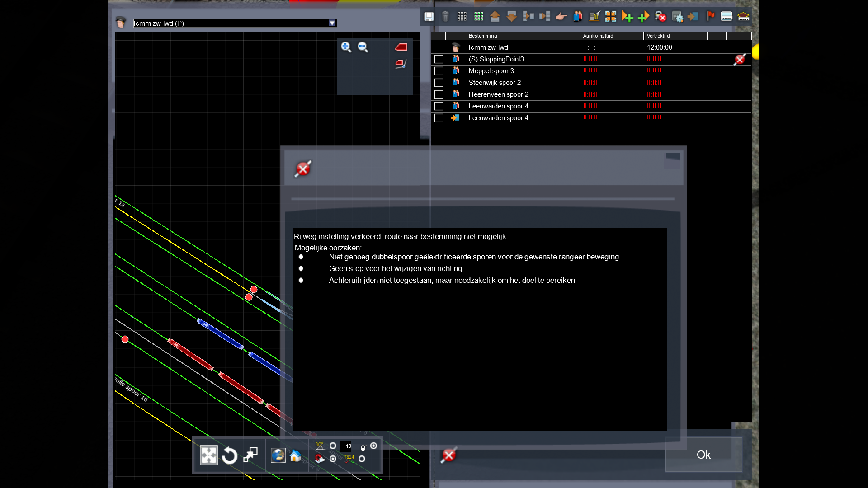This screenshot has height=488, width=868.
Task: Click the trash bin delete icon
Action: [x=445, y=17]
